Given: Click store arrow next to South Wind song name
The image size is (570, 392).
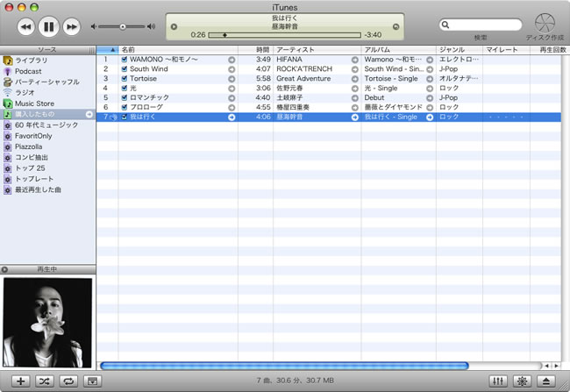Looking at the screenshot, I should pos(232,69).
